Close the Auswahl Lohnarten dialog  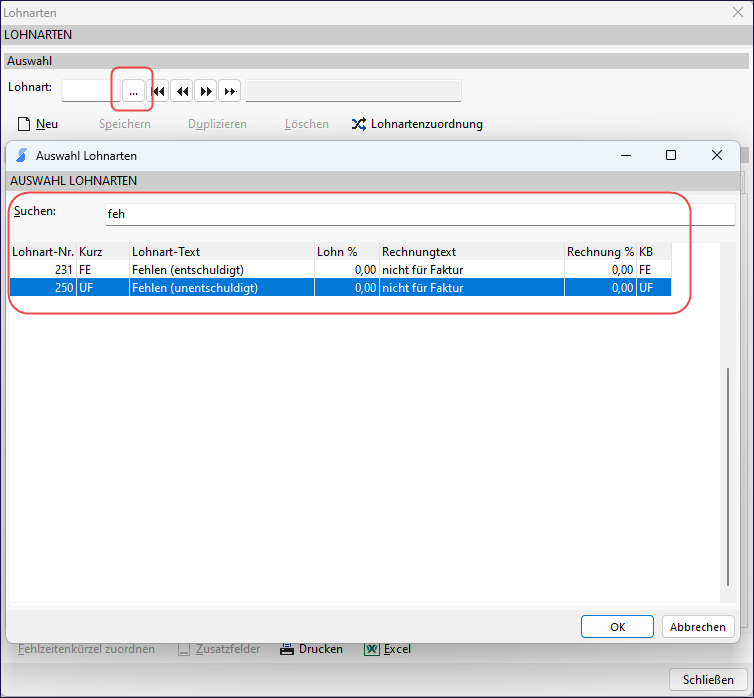click(x=716, y=155)
